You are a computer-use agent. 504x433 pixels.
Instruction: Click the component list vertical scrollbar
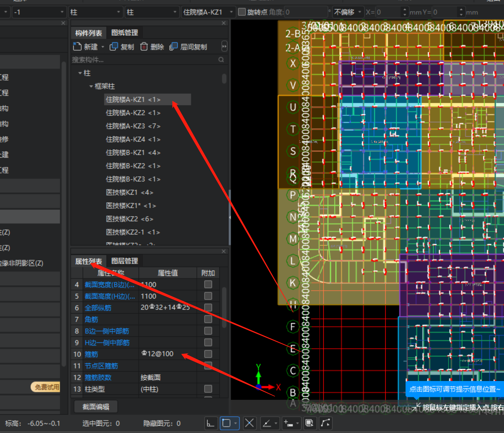224,78
